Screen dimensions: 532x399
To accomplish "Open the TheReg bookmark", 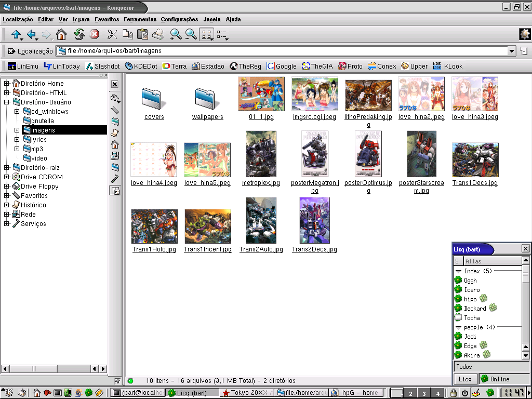I will click(x=246, y=66).
